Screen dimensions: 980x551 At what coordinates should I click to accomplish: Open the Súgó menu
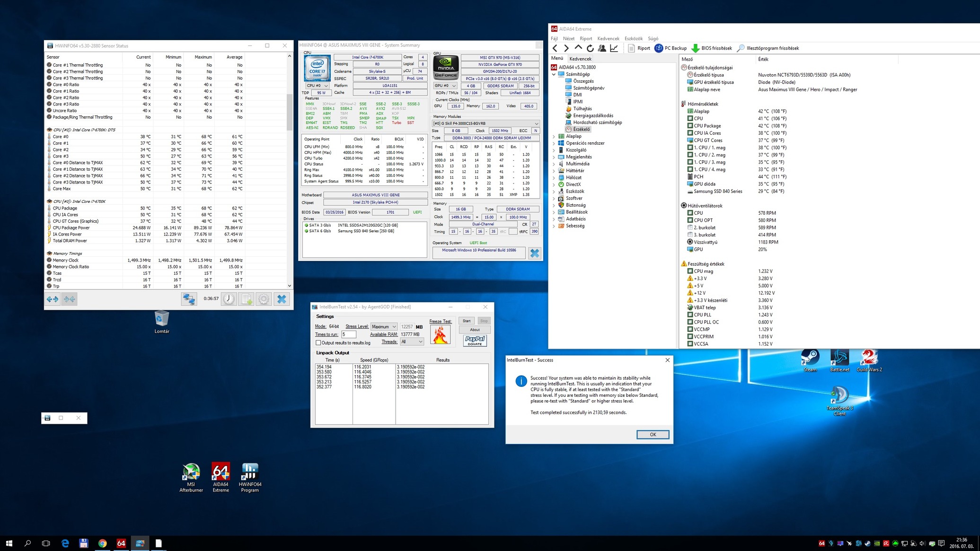pyautogui.click(x=653, y=39)
